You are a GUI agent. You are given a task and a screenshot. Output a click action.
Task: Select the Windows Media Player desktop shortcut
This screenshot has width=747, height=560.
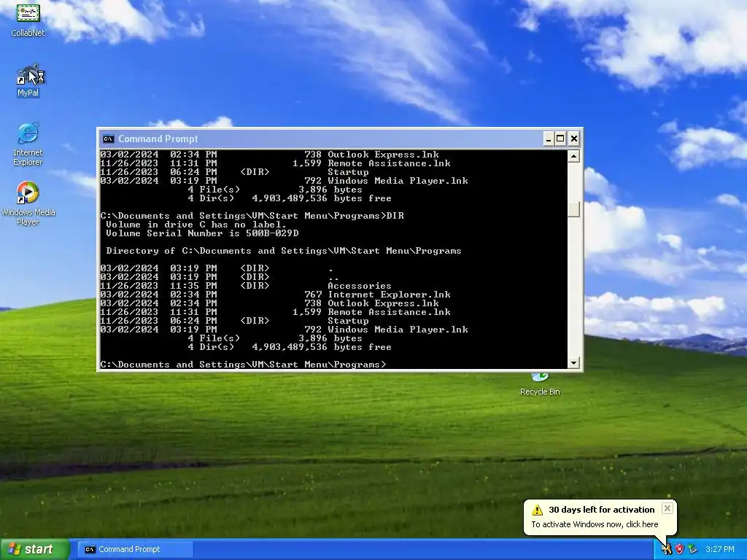[28, 203]
